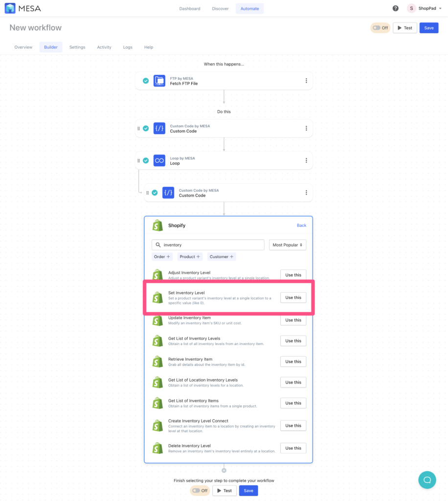
Task: Open the chat bubble in the bottom corner
Action: pyautogui.click(x=427, y=480)
